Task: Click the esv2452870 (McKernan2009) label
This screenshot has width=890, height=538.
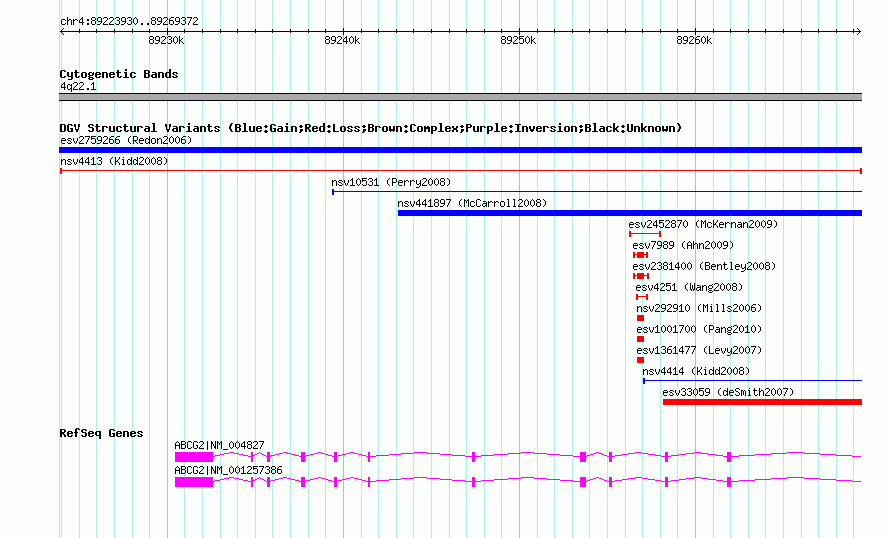Action: 703,224
